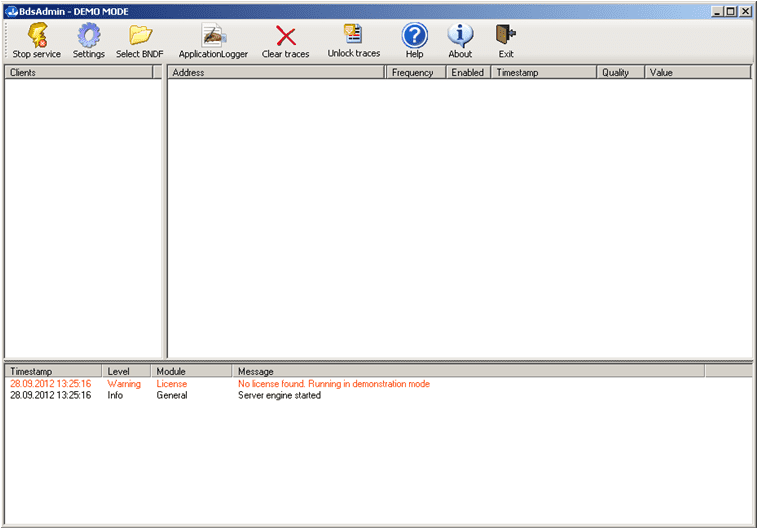Click the Clients panel header
Screen dimensions: 759x529
click(79, 73)
